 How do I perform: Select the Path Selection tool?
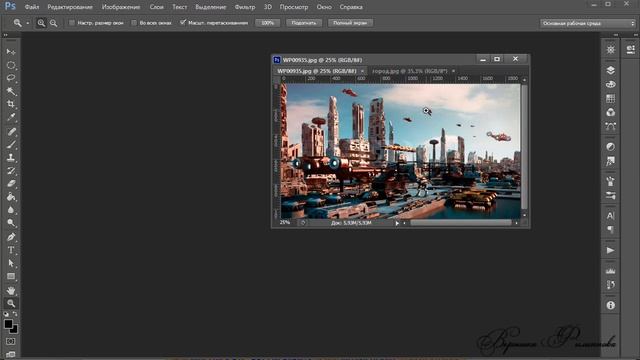11,263
